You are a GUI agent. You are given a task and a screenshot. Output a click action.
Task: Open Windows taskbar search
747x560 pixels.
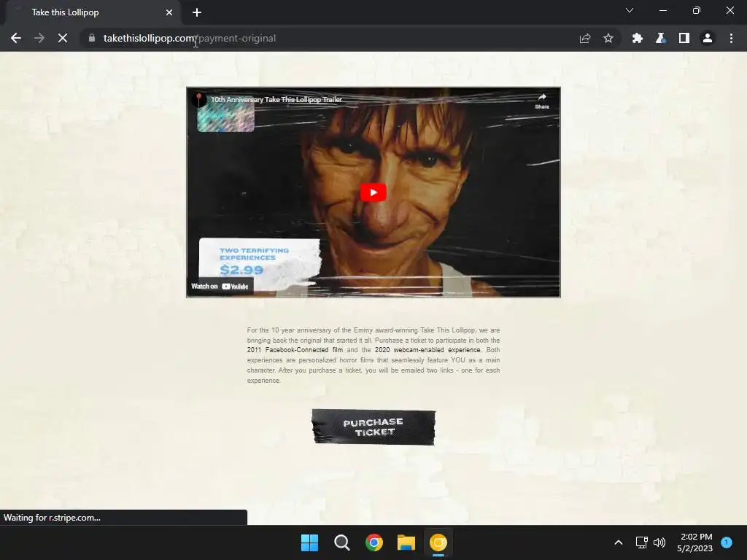[342, 542]
